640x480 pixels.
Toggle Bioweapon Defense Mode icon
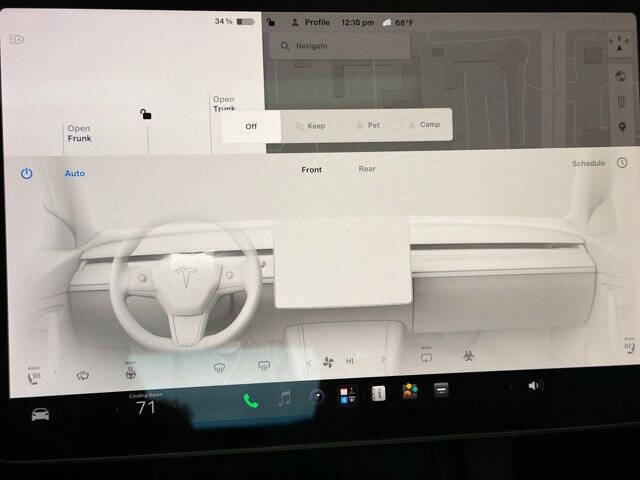(469, 356)
